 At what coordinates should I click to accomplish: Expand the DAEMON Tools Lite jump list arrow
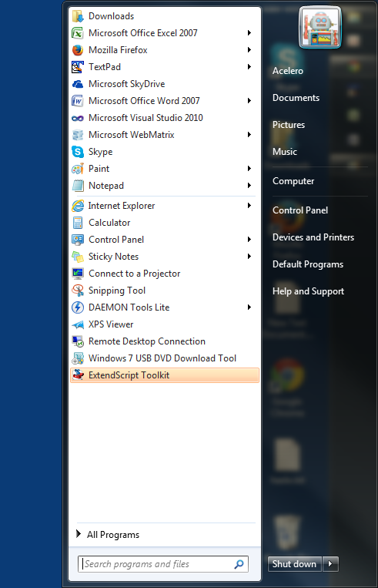click(249, 307)
